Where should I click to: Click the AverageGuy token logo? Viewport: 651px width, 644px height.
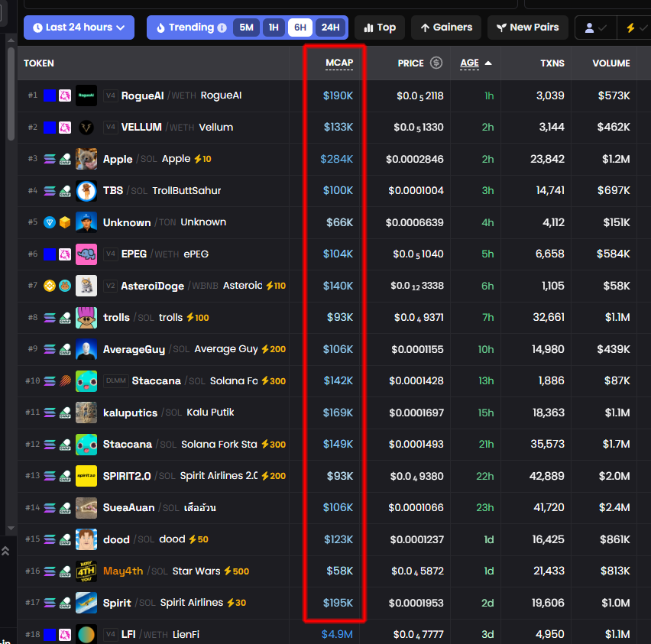[x=86, y=349]
